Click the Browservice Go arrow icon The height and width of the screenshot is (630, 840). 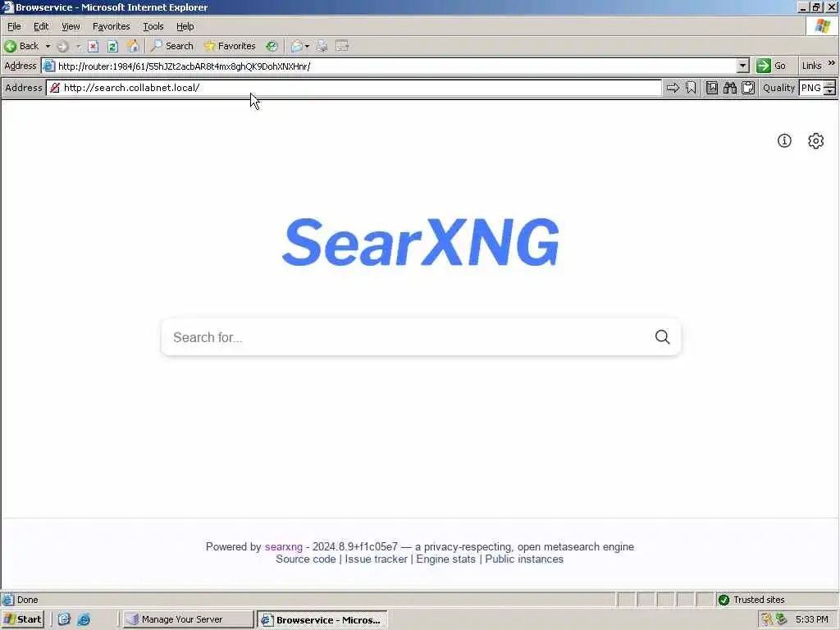click(673, 88)
